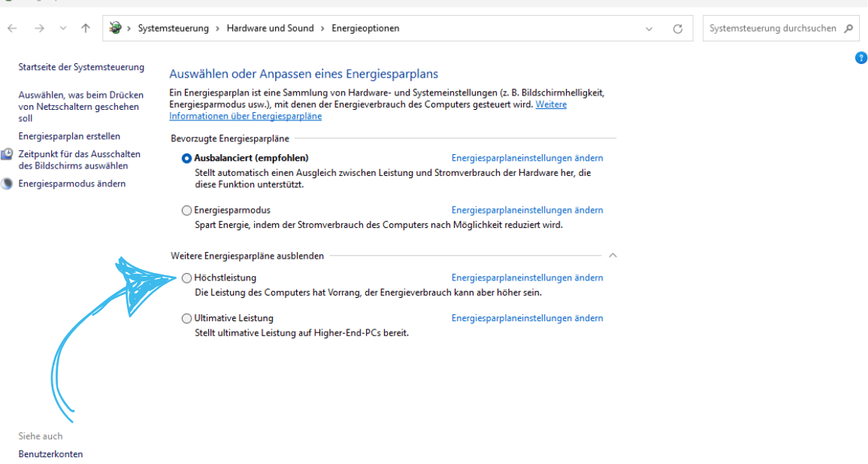This screenshot has height=464, width=868.
Task: Click the monitor-clock icon beside Zeitpunkt link
Action: pyautogui.click(x=8, y=154)
